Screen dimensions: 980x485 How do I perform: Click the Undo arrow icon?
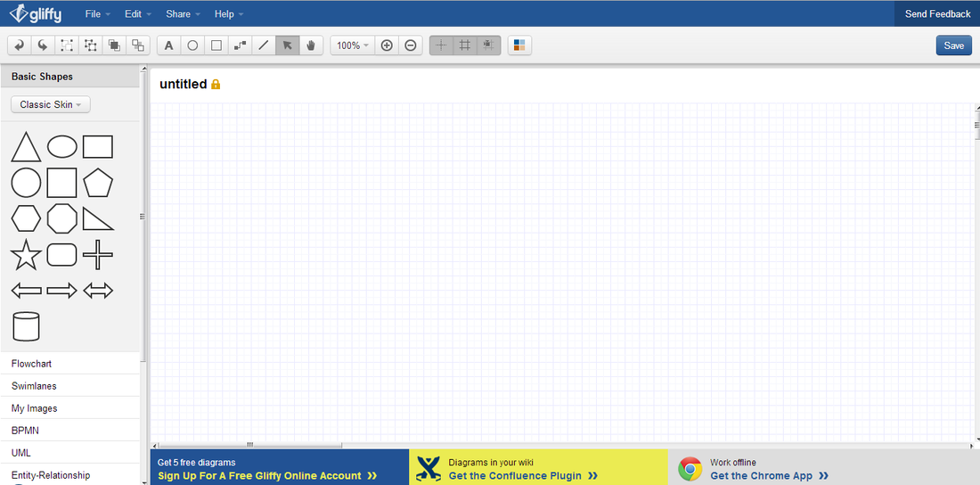click(20, 45)
